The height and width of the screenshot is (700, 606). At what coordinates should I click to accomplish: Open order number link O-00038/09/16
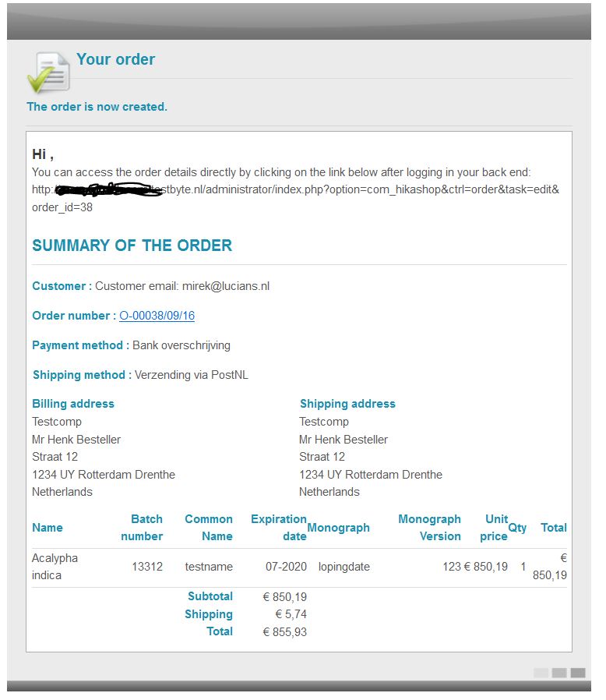pyautogui.click(x=157, y=316)
